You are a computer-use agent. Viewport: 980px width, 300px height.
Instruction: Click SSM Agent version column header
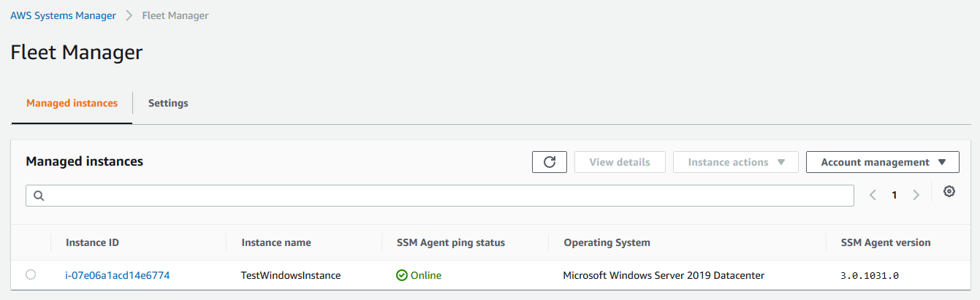886,242
